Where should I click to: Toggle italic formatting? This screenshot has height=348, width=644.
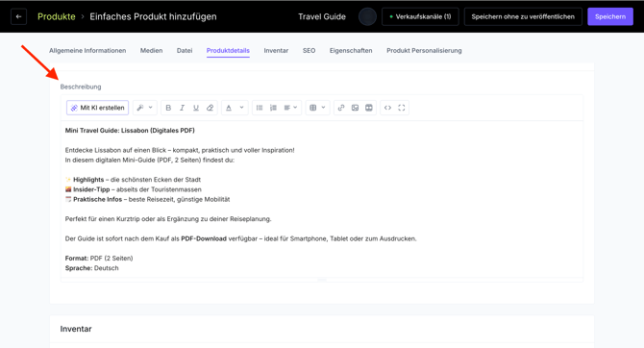[182, 108]
